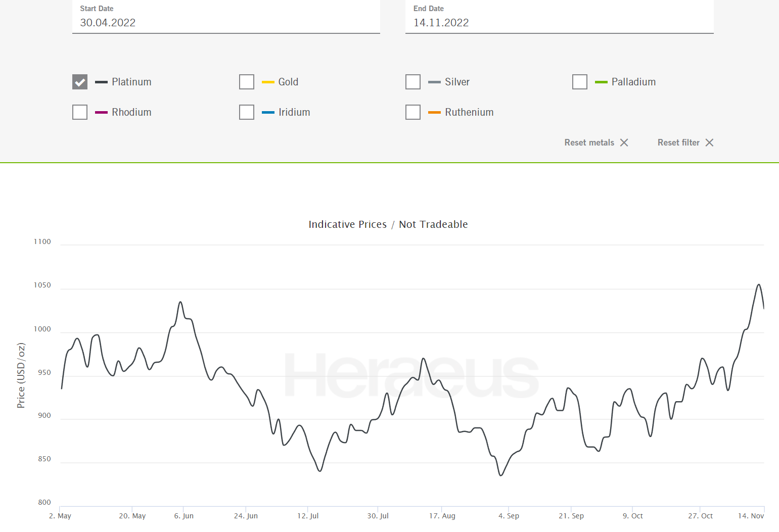779x532 pixels.
Task: Click the gray Silver legend line
Action: [x=434, y=82]
